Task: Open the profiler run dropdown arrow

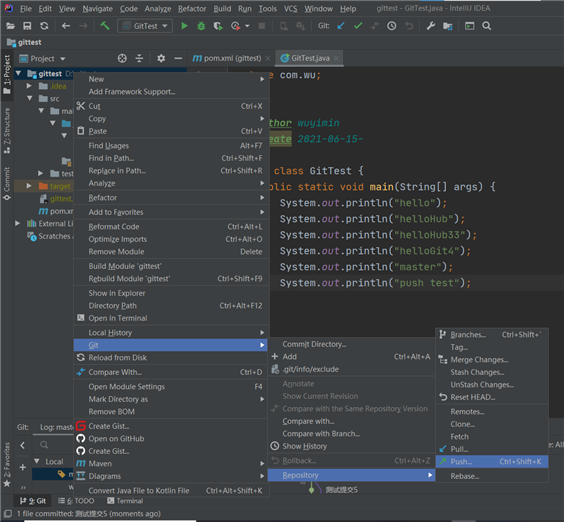Action: [x=247, y=26]
